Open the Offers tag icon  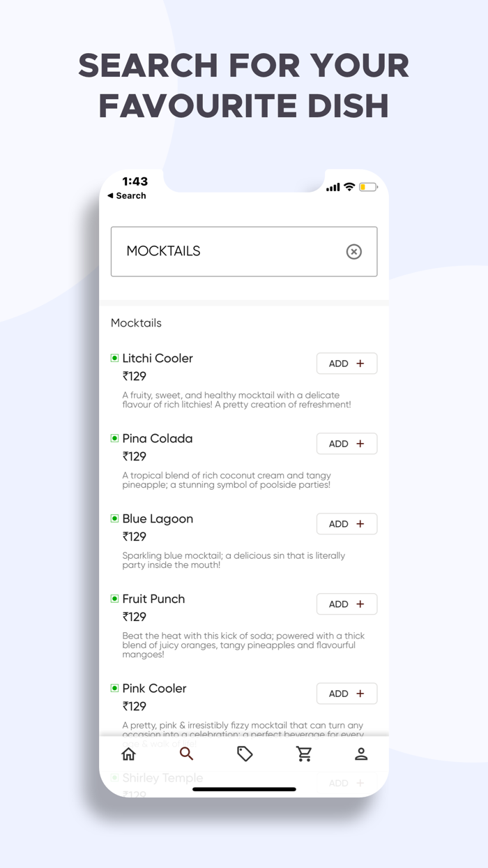[245, 754]
